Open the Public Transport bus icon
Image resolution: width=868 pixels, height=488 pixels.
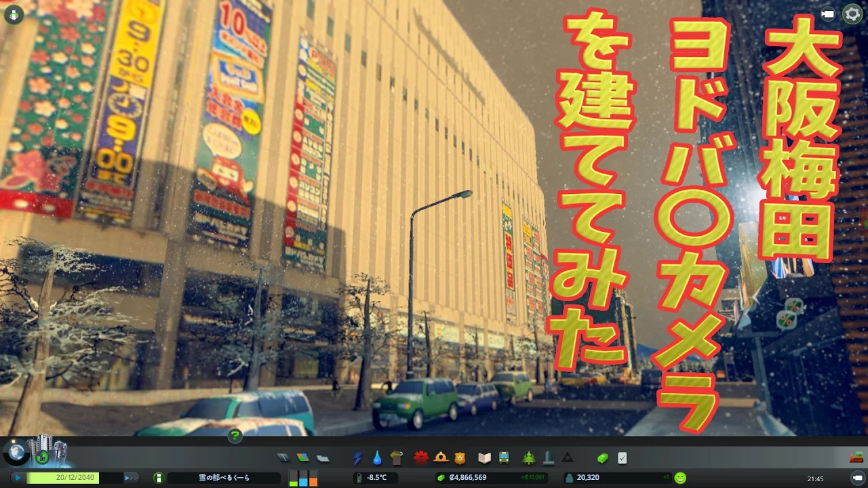coord(504,458)
